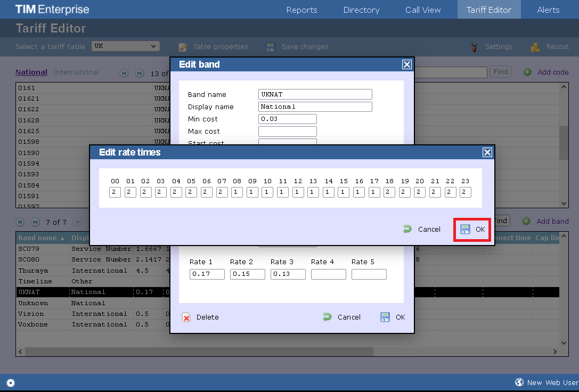Click the green Add code plus icon
579x392 pixels.
pos(527,72)
